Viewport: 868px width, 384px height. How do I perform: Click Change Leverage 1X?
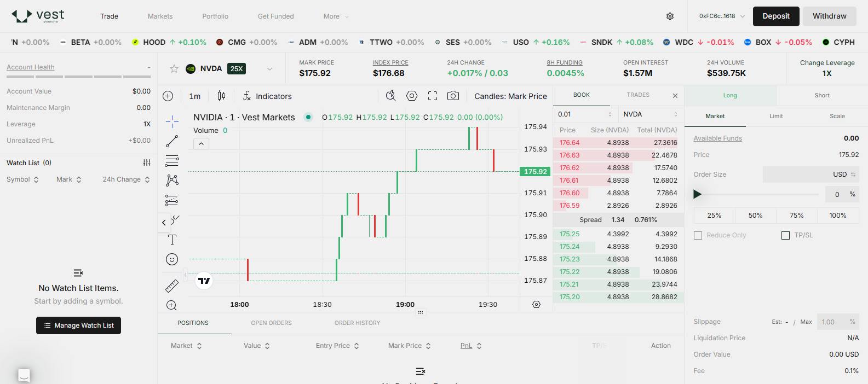(x=827, y=68)
